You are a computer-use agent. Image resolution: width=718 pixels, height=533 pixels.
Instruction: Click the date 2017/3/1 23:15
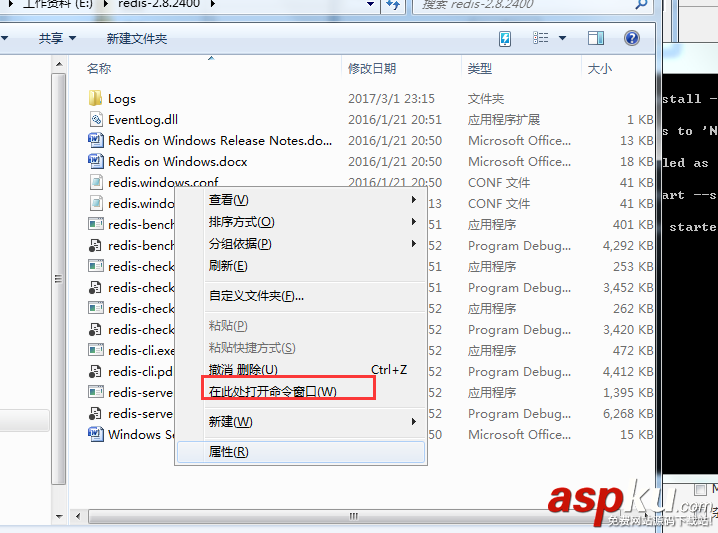pos(391,98)
